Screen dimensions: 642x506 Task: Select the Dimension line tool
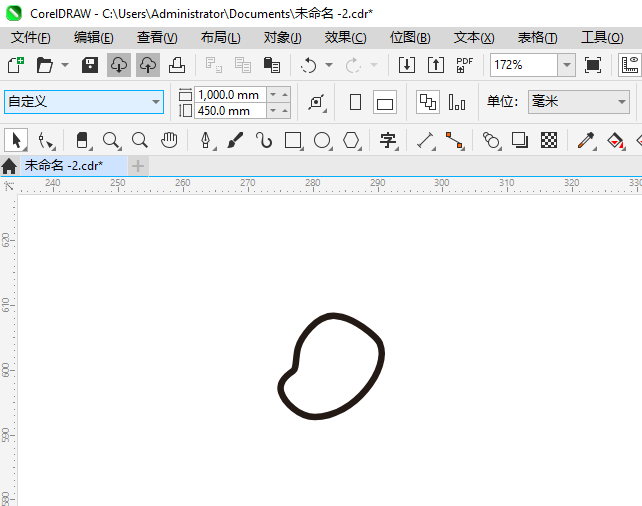(x=425, y=140)
